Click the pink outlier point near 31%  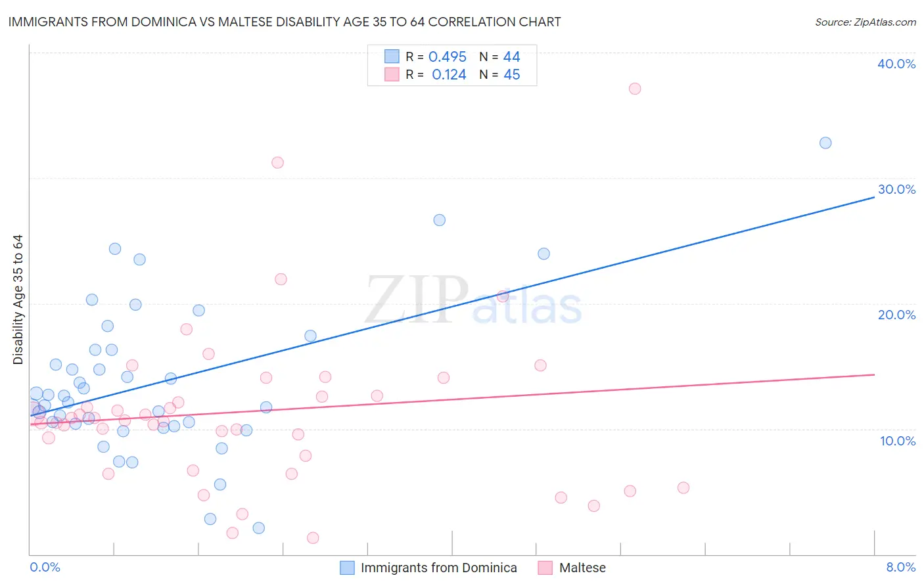277,162
